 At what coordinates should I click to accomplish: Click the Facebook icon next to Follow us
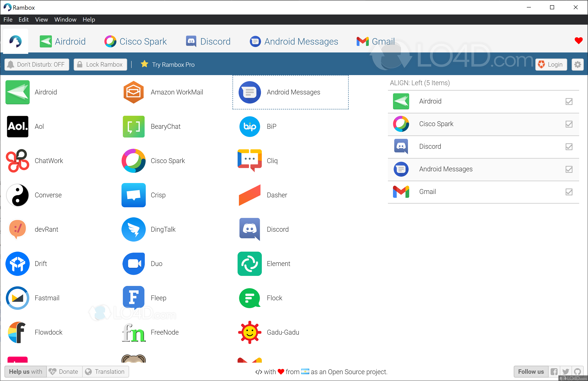(x=554, y=372)
